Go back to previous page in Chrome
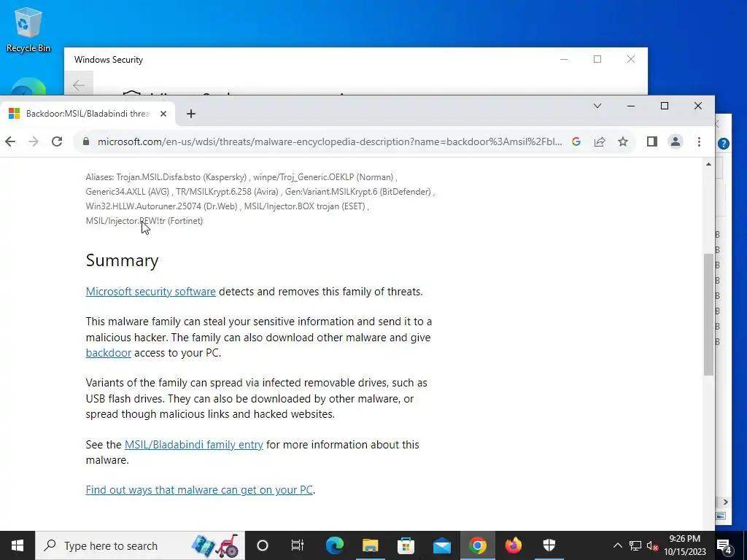The height and width of the screenshot is (560, 747). 10,141
